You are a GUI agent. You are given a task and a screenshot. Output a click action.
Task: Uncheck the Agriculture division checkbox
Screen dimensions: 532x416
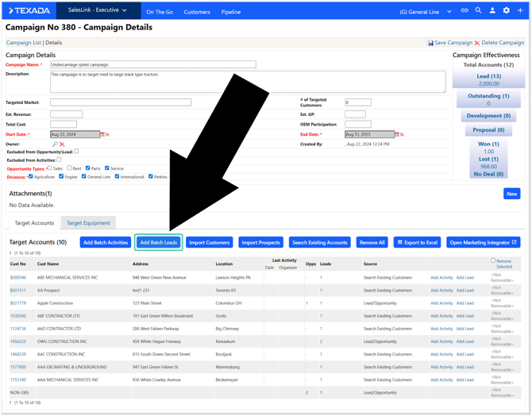coord(30,176)
